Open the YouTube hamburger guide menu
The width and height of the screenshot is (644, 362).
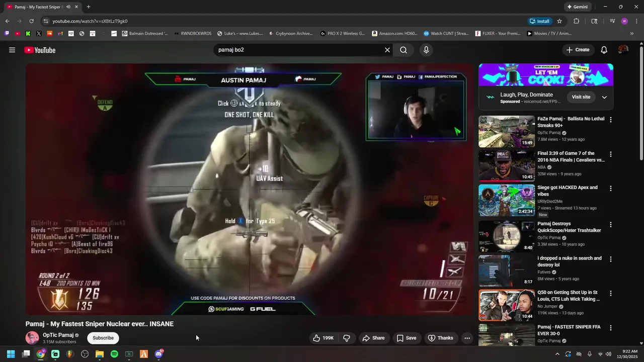coord(12,50)
